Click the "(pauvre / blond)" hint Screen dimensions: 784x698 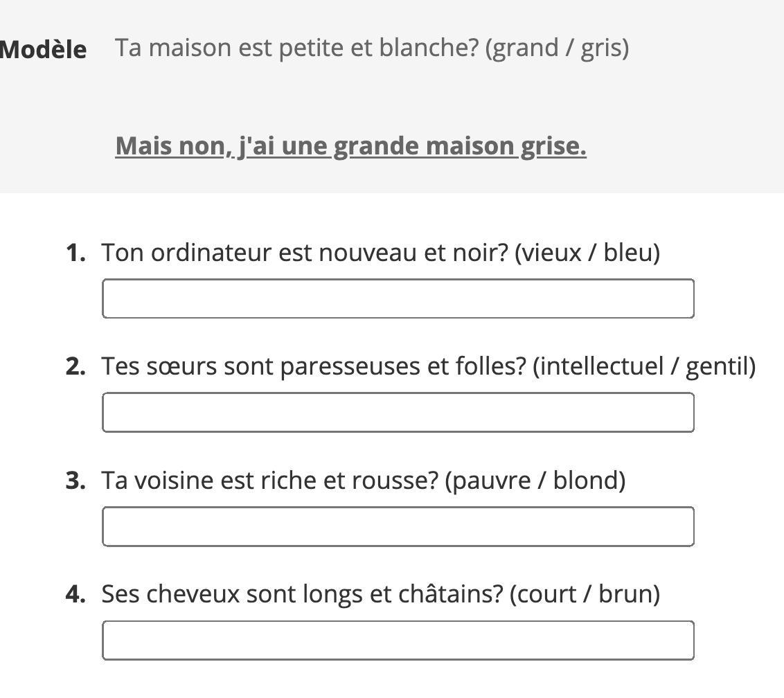pos(535,481)
